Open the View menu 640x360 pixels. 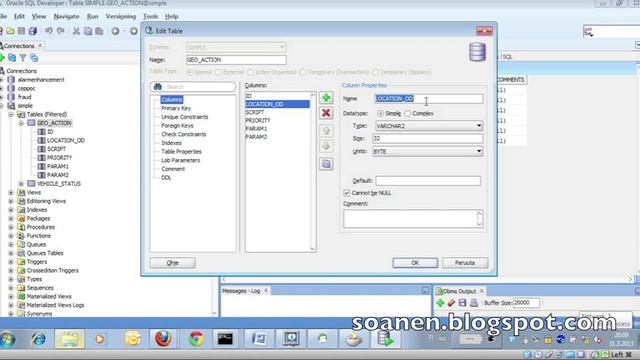39,16
